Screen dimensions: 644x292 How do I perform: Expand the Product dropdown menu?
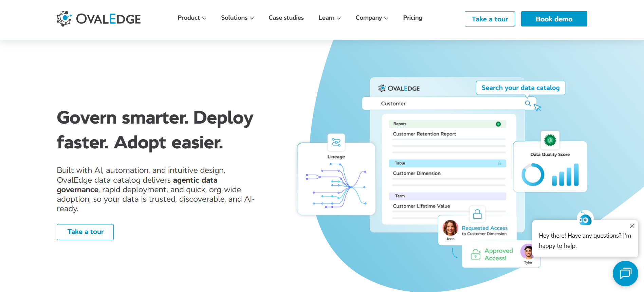192,18
